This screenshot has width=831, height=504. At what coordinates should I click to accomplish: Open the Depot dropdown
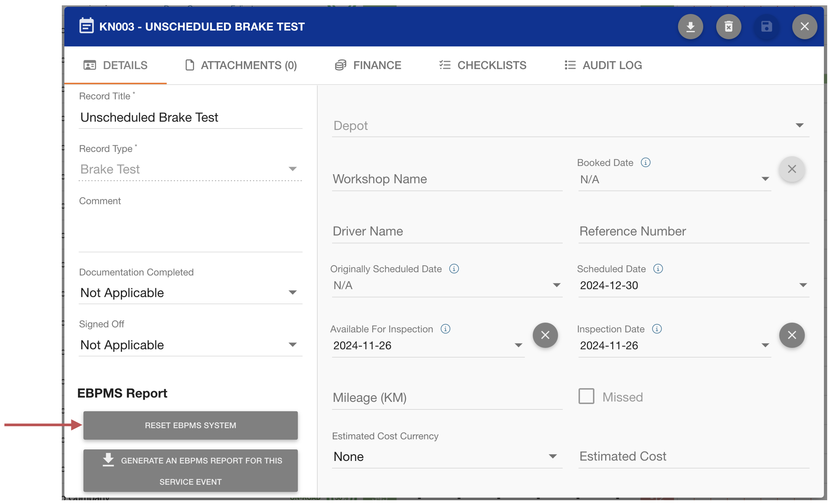tap(570, 125)
